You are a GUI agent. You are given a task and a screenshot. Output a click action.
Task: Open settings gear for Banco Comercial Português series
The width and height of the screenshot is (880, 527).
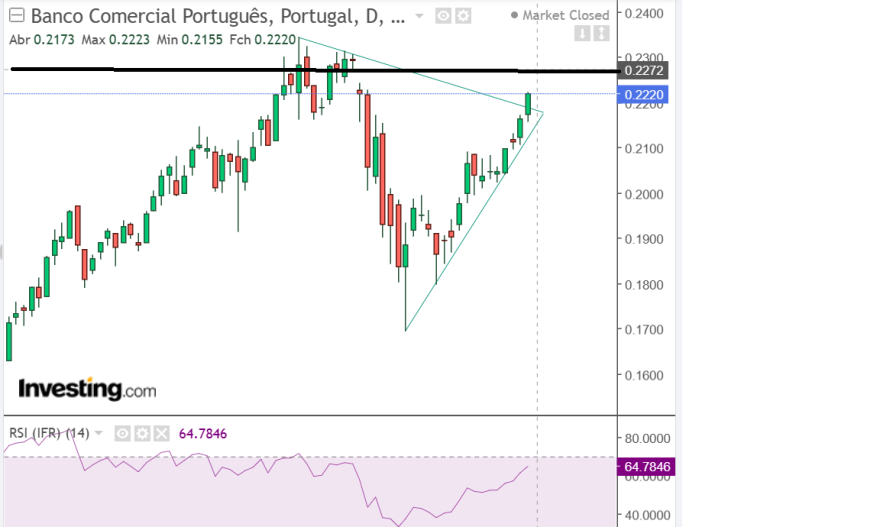(x=463, y=16)
